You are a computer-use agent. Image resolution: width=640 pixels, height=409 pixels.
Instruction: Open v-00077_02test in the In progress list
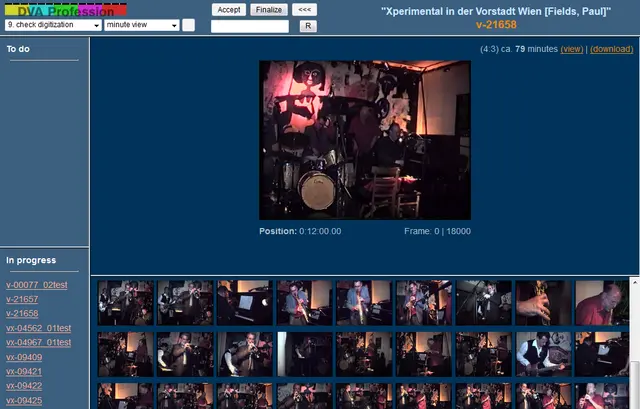tap(36, 285)
